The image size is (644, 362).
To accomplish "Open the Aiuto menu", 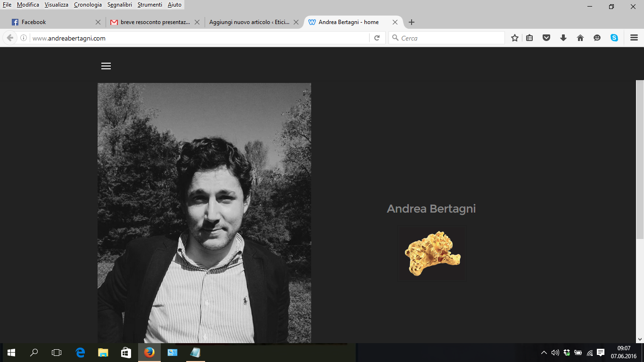I will (174, 5).
